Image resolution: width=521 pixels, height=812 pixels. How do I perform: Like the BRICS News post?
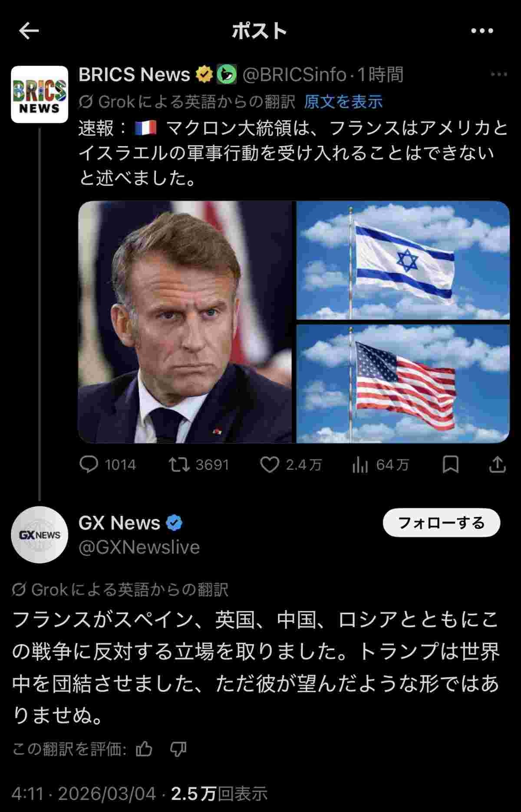(x=269, y=465)
